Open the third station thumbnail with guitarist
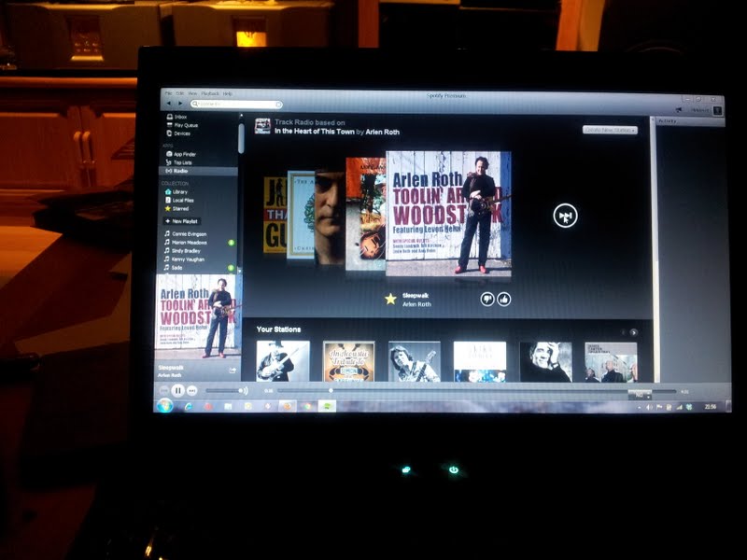 [x=414, y=361]
